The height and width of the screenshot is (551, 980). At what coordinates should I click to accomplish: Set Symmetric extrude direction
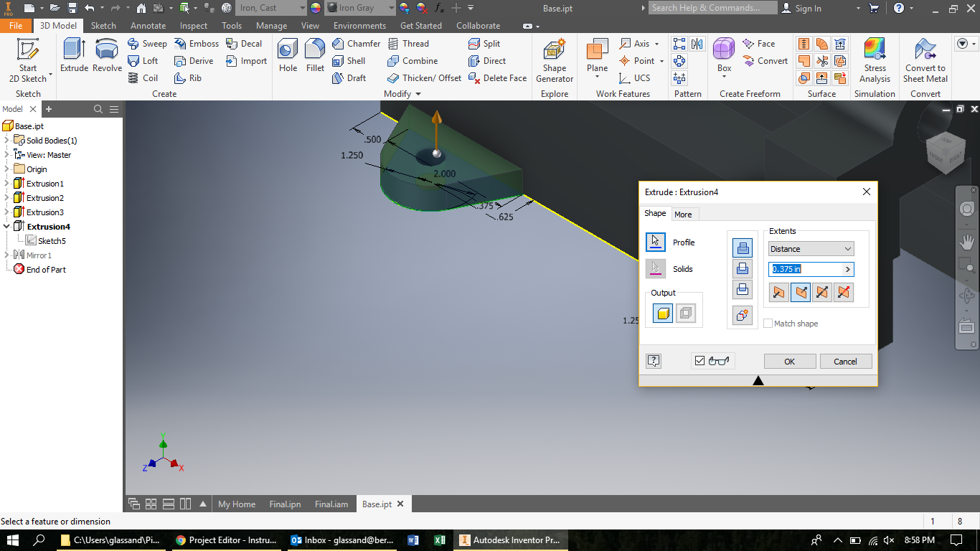[822, 292]
